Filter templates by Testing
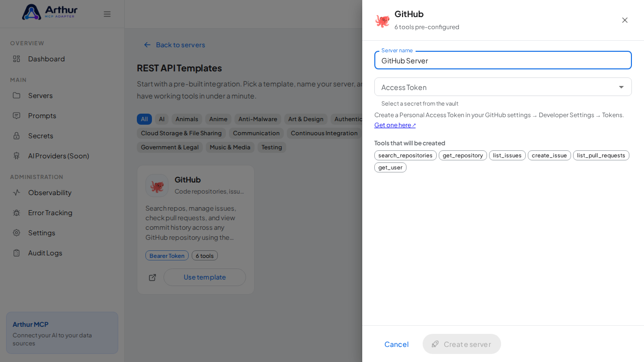 tap(272, 147)
